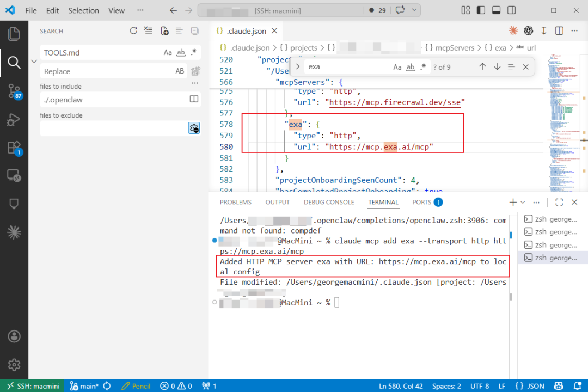Toggle Match Case in search panel
This screenshot has height=392, width=588.
(x=168, y=52)
